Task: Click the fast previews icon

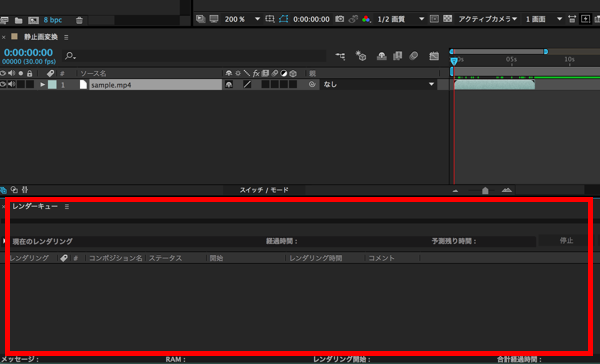Action: [x=585, y=19]
